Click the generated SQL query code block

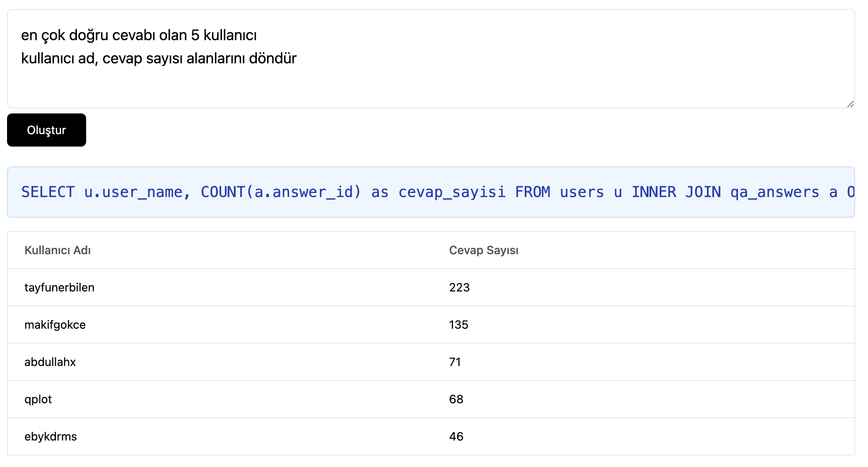[x=431, y=192]
